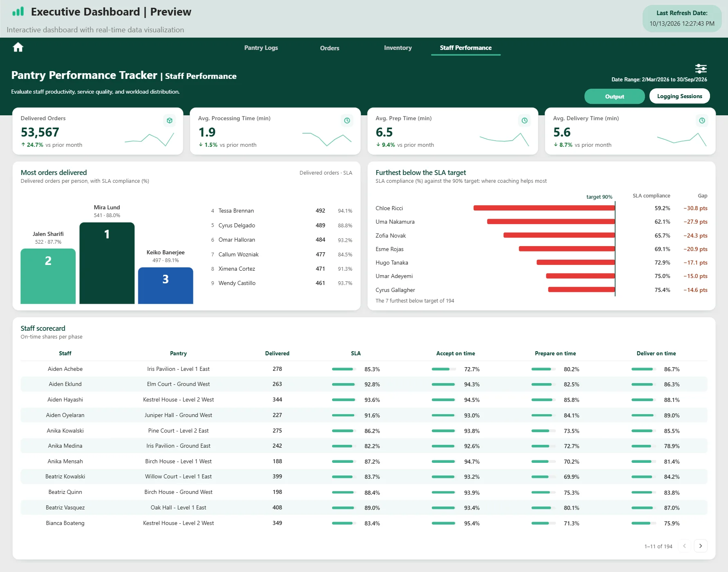
Task: Select Tessa Brennan in ranked list
Action: 236,211
